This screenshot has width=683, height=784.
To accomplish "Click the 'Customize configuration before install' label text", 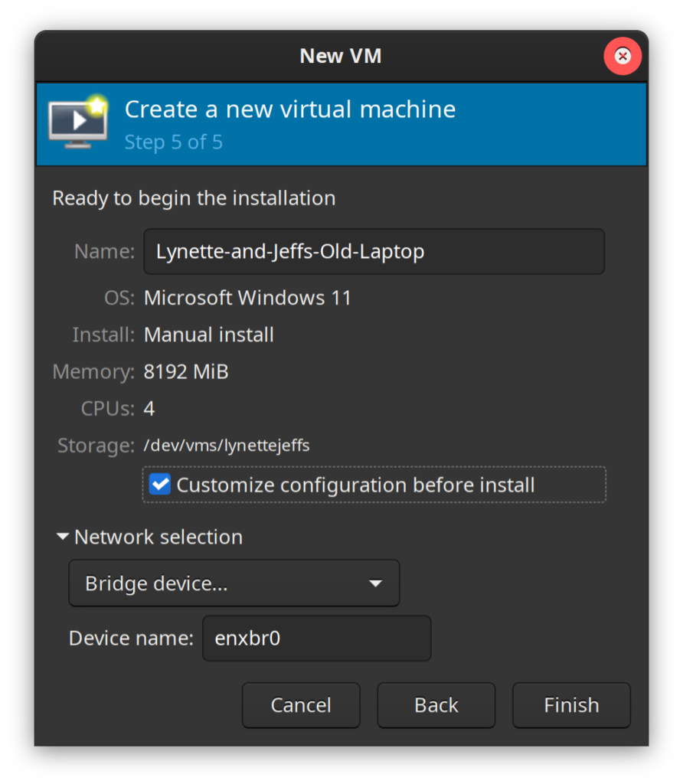I will click(355, 485).
